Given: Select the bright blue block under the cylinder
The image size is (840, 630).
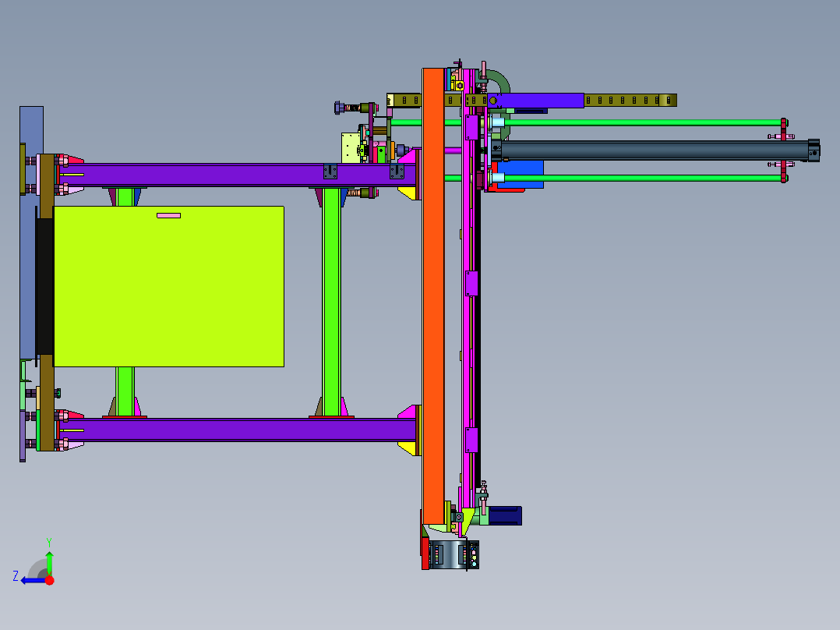Looking at the screenshot, I should [521, 174].
